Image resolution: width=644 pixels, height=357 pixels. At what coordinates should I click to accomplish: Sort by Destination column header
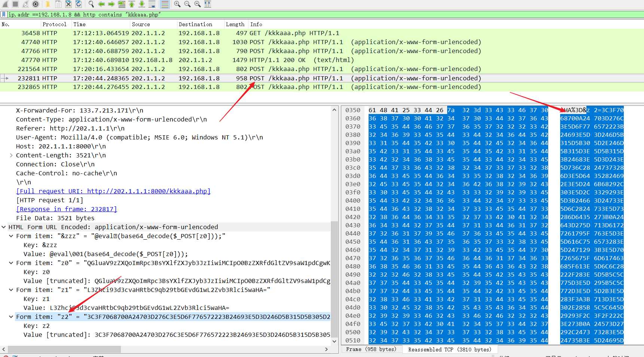(x=201, y=24)
